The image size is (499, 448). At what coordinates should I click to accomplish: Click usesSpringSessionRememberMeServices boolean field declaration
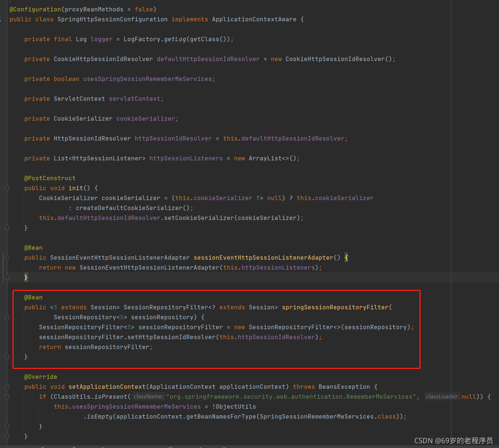click(147, 79)
